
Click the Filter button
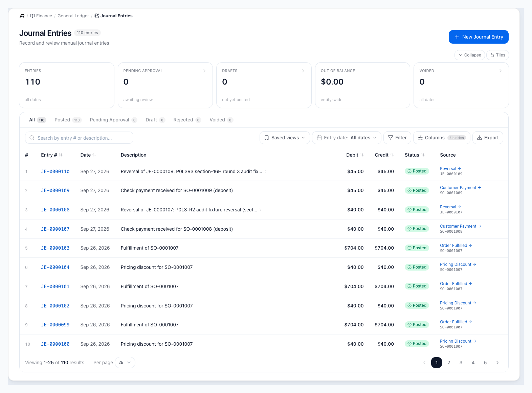pos(397,138)
